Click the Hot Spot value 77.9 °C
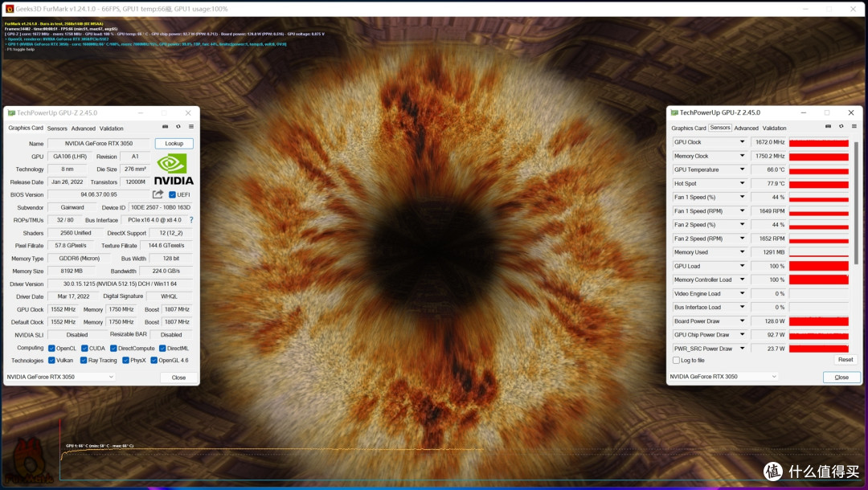The height and width of the screenshot is (490, 868). pyautogui.click(x=769, y=184)
